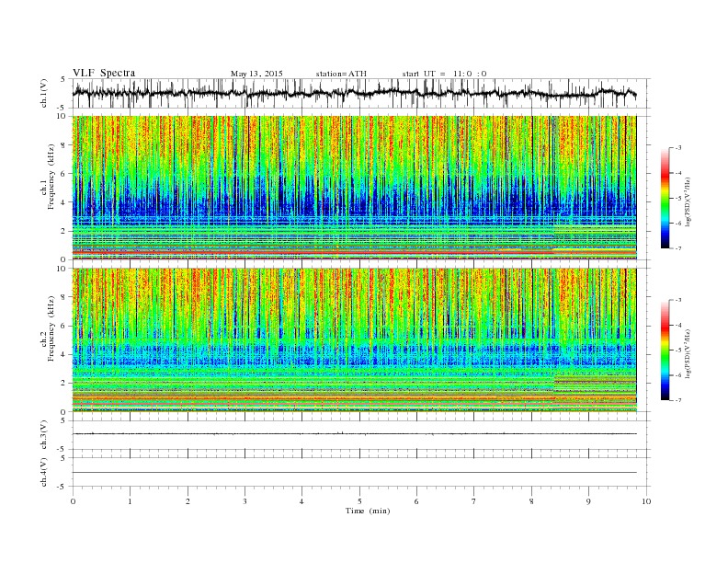Image resolution: width=728 pixels, height=563 pixels.
Task: Click time axis tick label "5"
Action: (x=359, y=501)
